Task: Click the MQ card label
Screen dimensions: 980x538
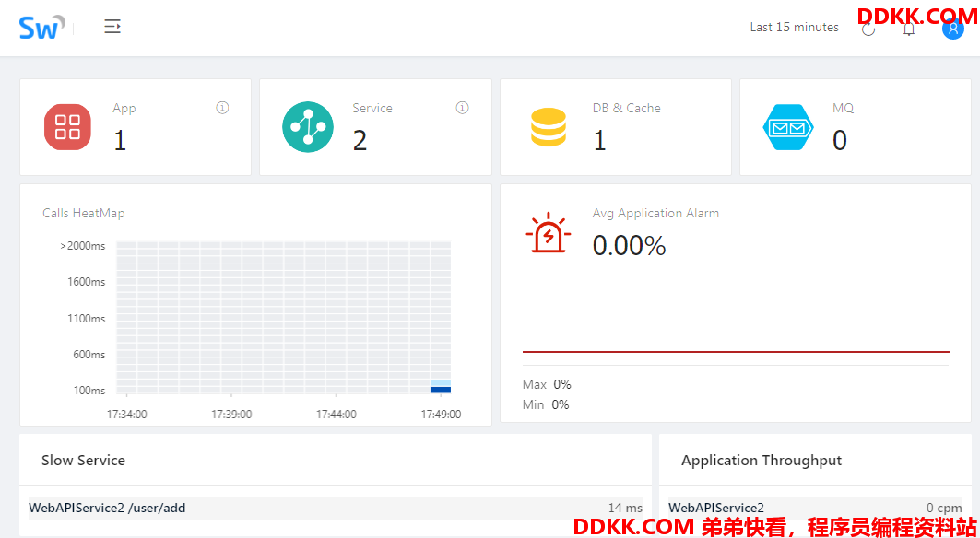Action: point(844,108)
